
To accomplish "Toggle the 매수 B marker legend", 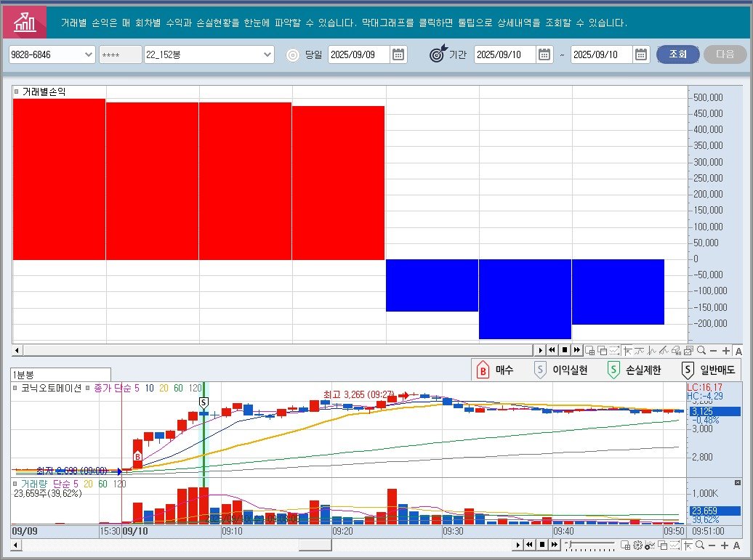I will click(483, 370).
